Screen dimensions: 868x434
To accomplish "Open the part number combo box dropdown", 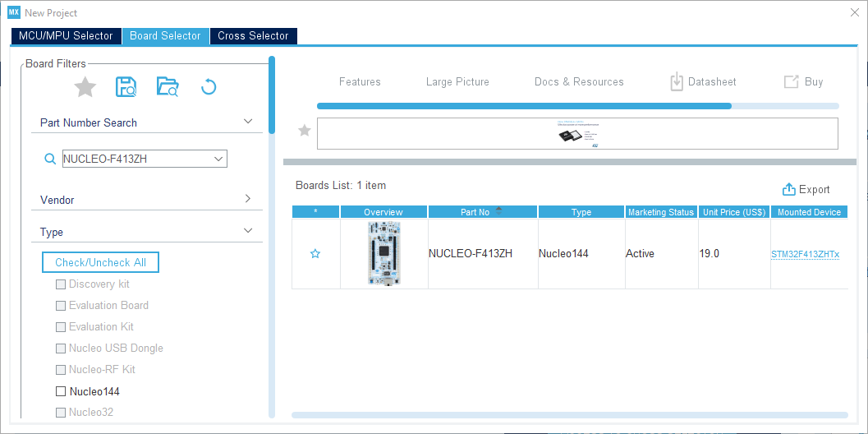I will [x=218, y=159].
